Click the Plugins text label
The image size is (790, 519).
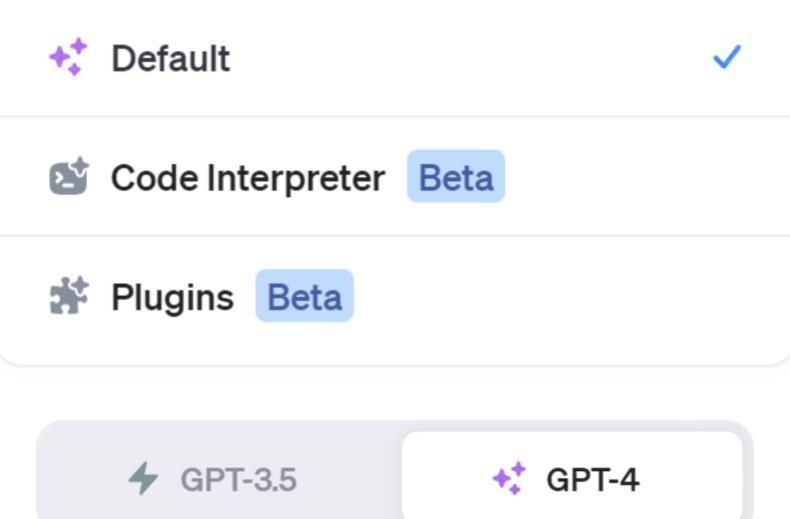[172, 298]
